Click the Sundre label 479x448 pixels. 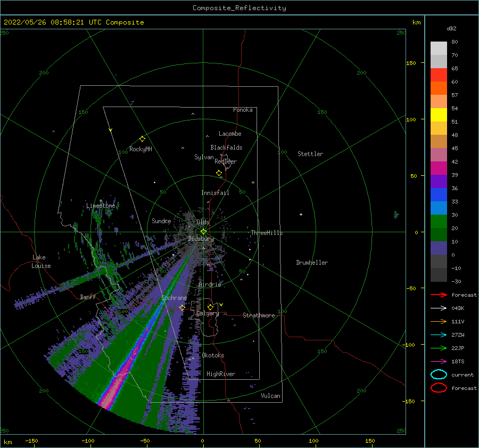pyautogui.click(x=161, y=221)
